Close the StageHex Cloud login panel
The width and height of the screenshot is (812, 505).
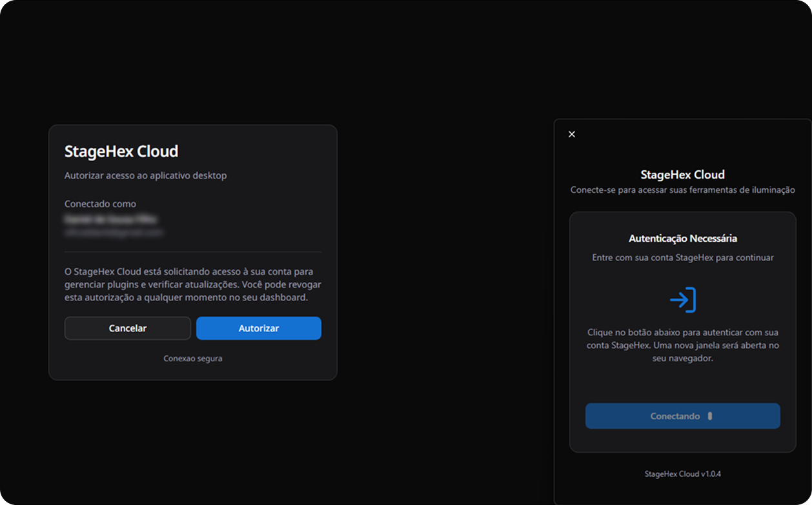click(571, 134)
